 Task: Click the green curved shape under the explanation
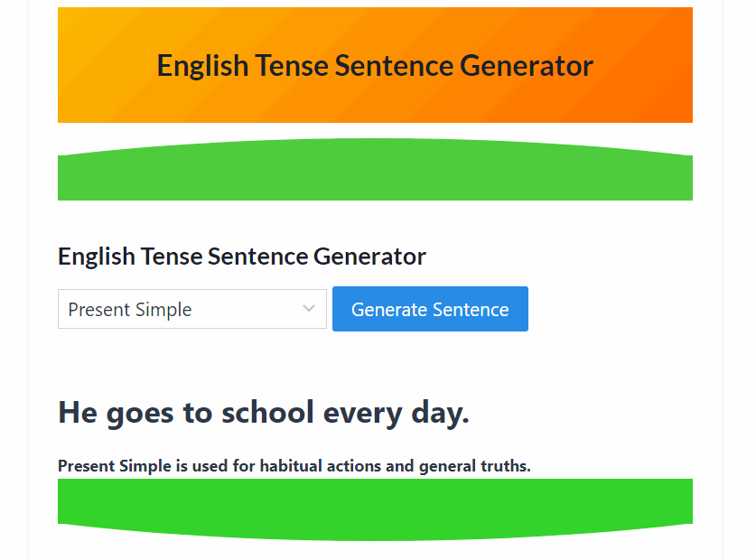pyautogui.click(x=375, y=508)
